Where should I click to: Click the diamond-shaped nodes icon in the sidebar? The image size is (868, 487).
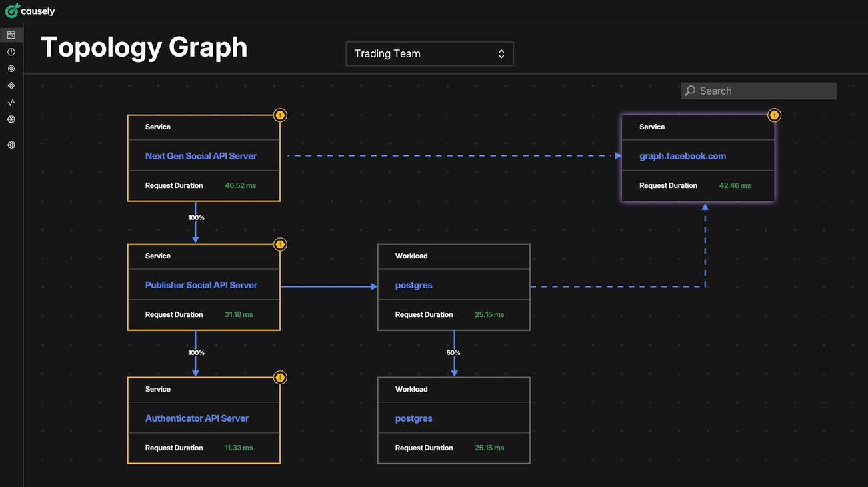click(11, 85)
